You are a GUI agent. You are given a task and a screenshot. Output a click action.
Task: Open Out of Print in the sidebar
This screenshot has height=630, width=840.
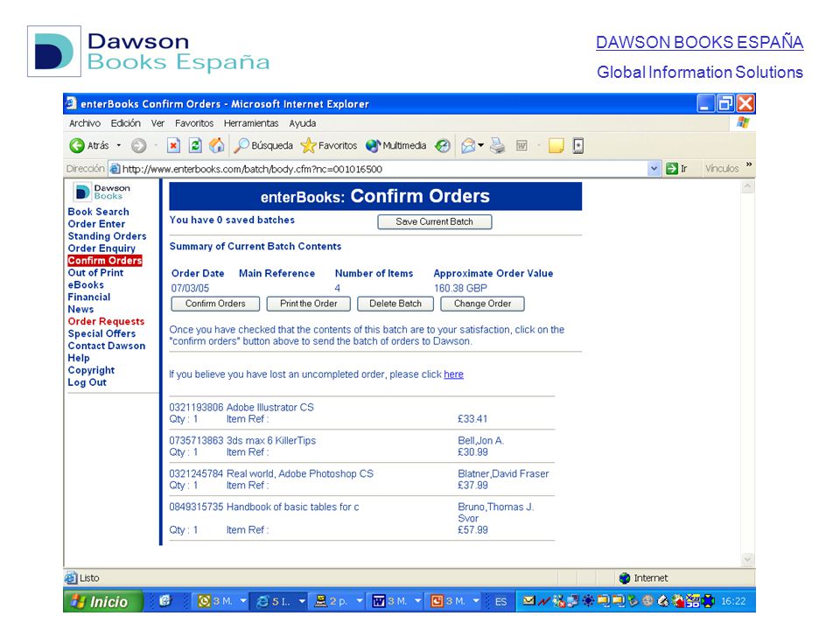click(95, 273)
